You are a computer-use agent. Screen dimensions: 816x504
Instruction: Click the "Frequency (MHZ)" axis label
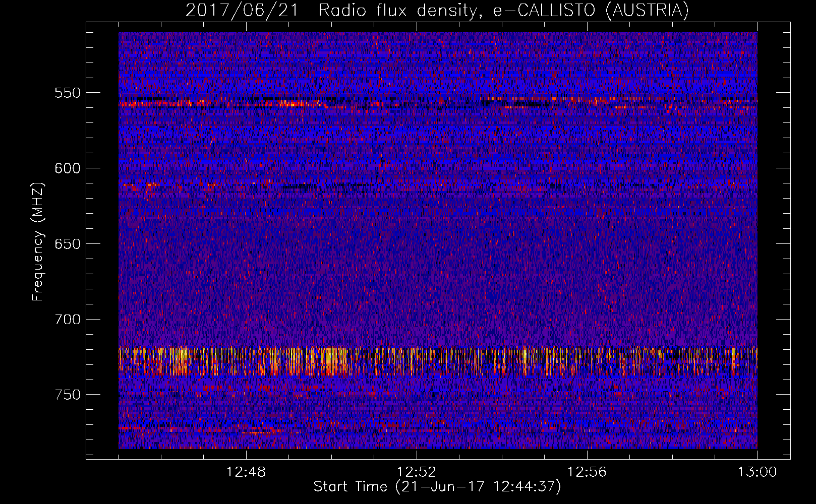pos(38,241)
